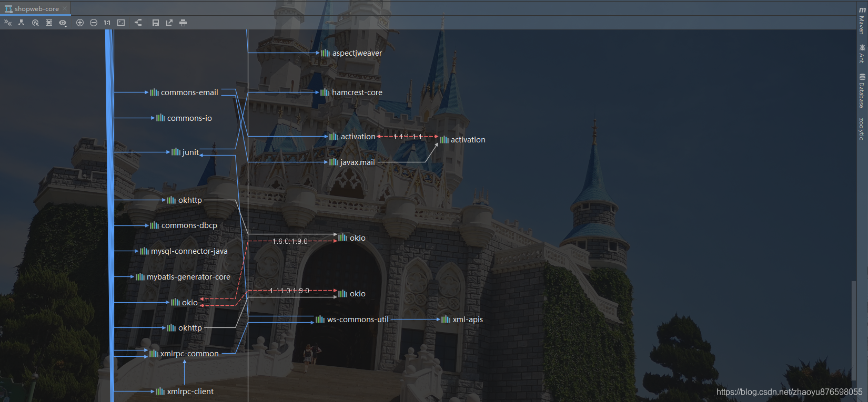This screenshot has width=868, height=402.
Task: Select the shopweb-core diagram tab
Action: tap(35, 8)
